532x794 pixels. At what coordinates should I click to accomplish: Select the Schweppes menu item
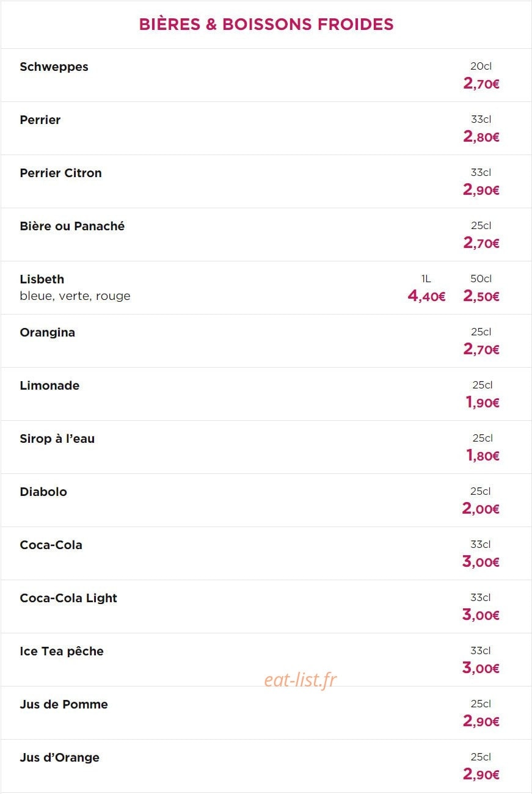54,67
